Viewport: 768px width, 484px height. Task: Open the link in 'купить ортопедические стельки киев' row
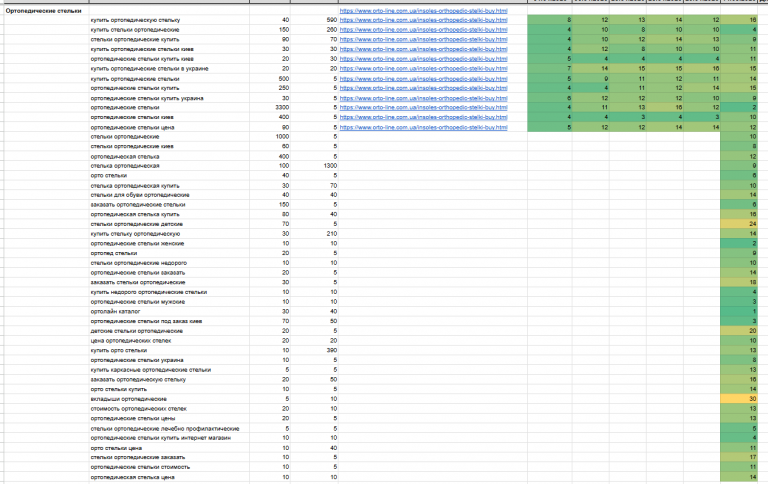pos(423,49)
